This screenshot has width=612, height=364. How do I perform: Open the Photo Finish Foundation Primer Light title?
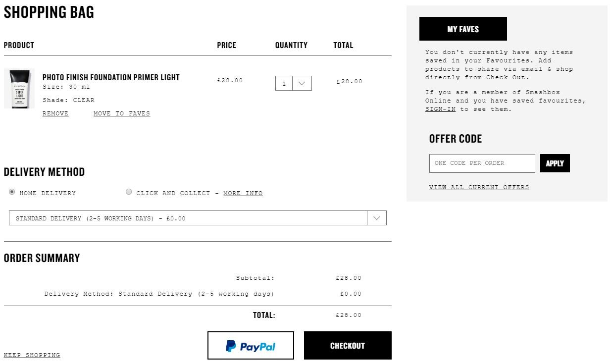coord(111,77)
